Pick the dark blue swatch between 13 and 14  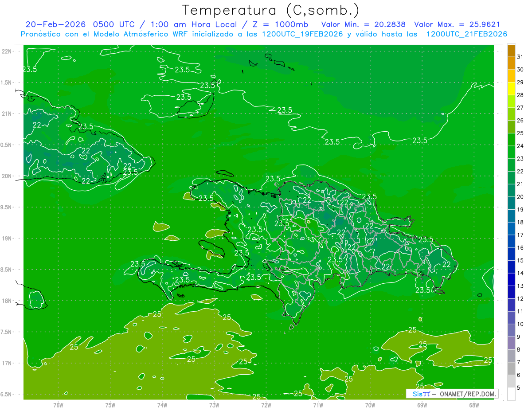tap(511, 280)
